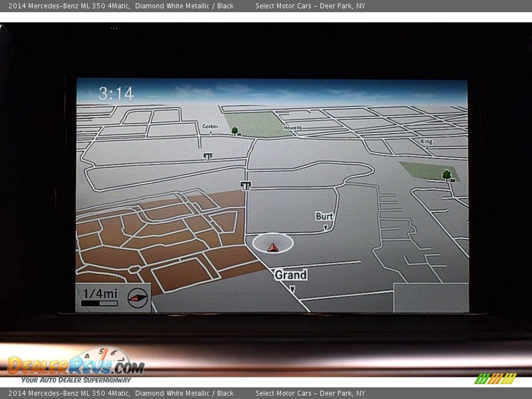Select the Grand street label
This screenshot has height=399, width=532.
[291, 275]
